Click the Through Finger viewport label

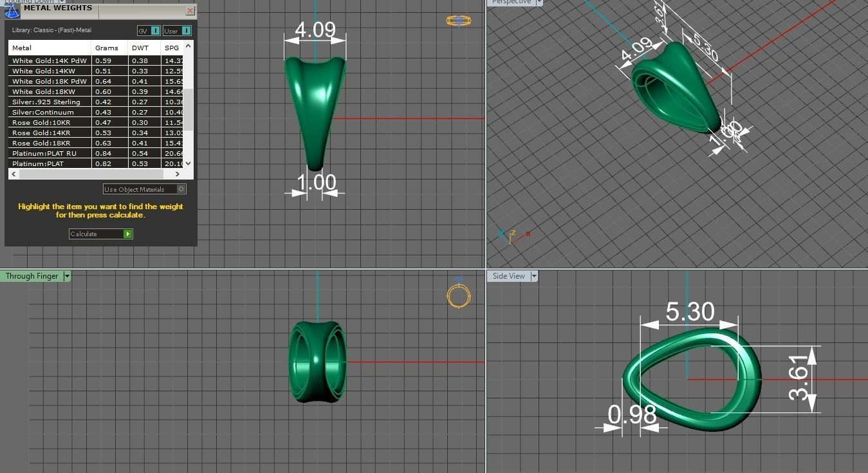tap(32, 276)
